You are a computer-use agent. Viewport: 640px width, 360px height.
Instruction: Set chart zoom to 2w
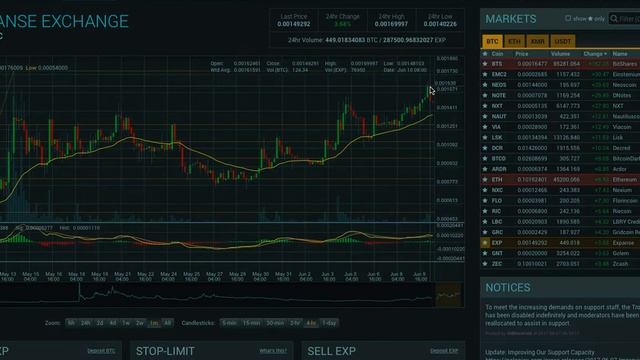tap(140, 323)
